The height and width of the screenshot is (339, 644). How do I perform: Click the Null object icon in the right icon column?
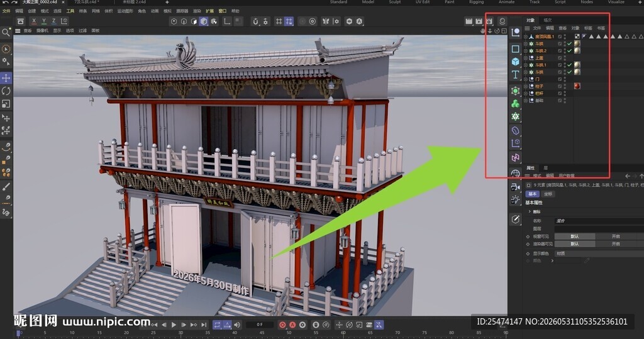(516, 33)
